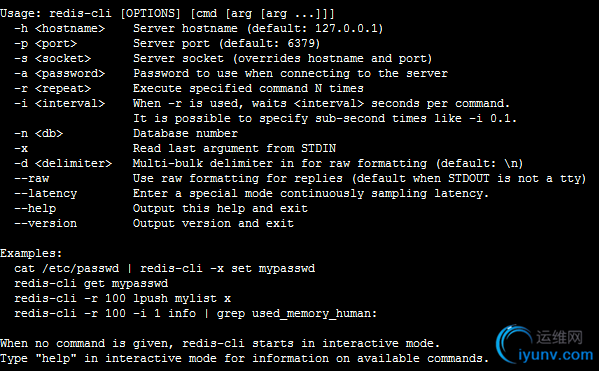Click the iyunv.com watermark logo
The height and width of the screenshot is (371, 599).
click(x=545, y=344)
